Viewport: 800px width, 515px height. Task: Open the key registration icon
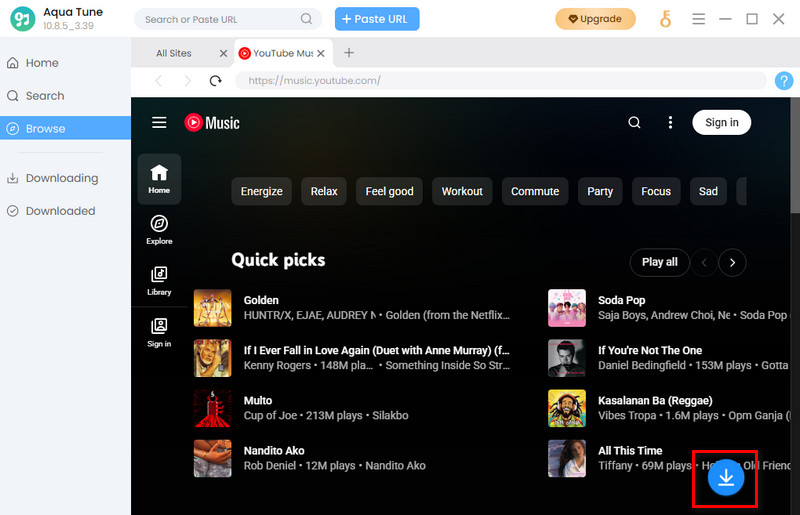pyautogui.click(x=665, y=19)
